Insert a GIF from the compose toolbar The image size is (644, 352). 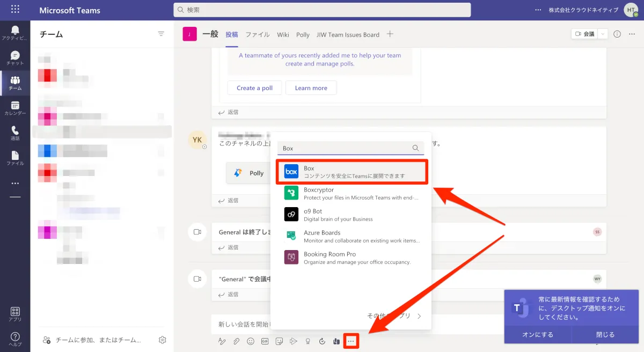point(265,341)
